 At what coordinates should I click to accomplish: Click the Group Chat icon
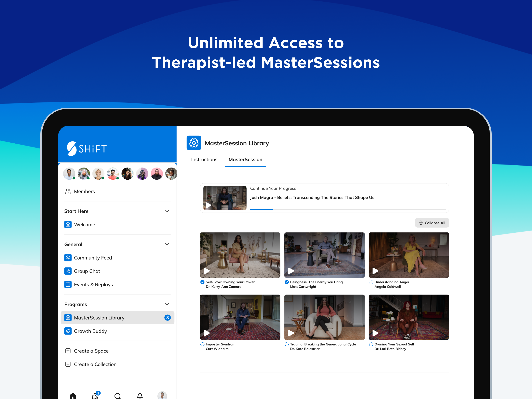[x=68, y=271]
